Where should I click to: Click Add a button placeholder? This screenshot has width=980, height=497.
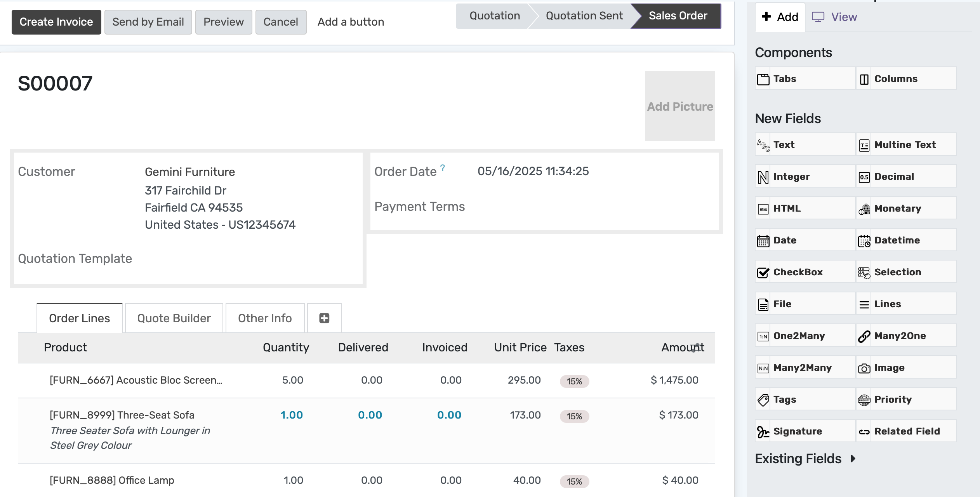click(351, 22)
